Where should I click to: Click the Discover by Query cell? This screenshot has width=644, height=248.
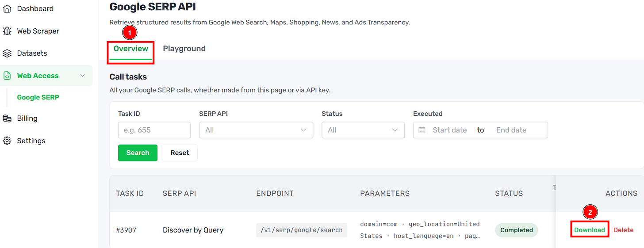pyautogui.click(x=193, y=230)
